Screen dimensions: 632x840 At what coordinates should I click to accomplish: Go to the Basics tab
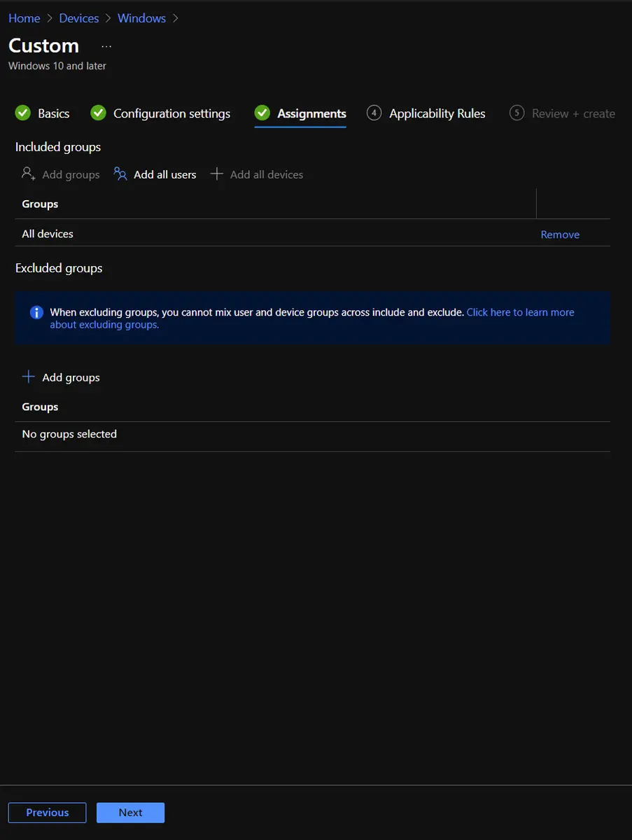(53, 113)
